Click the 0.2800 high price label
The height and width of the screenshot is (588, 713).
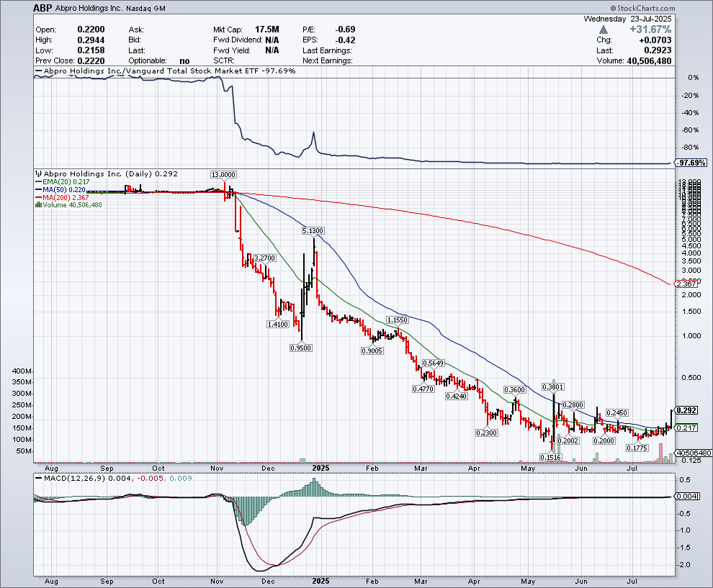(x=573, y=405)
